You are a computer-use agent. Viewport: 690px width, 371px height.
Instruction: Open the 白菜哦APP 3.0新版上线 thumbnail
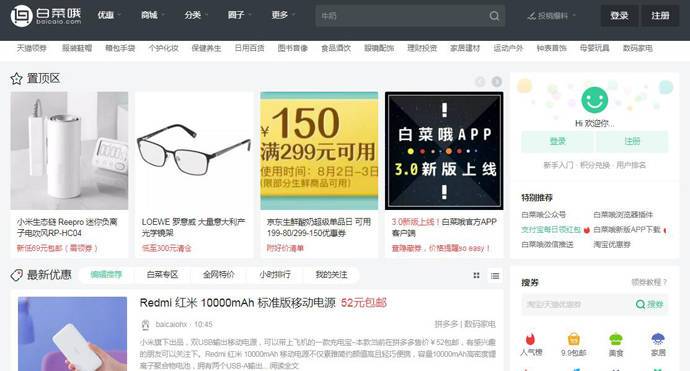(444, 151)
